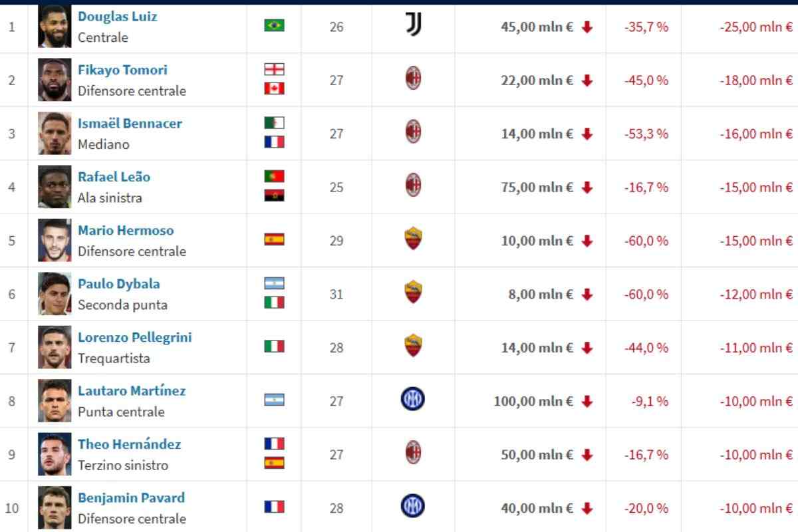Click the Spain flag next to Mario Hermoso
798x532 pixels.
[x=274, y=239]
